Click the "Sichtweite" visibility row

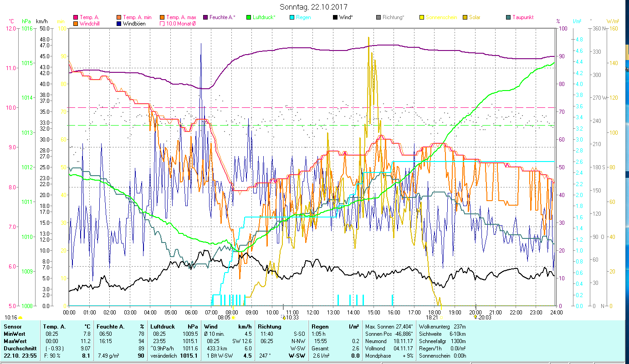pyautogui.click(x=442, y=334)
